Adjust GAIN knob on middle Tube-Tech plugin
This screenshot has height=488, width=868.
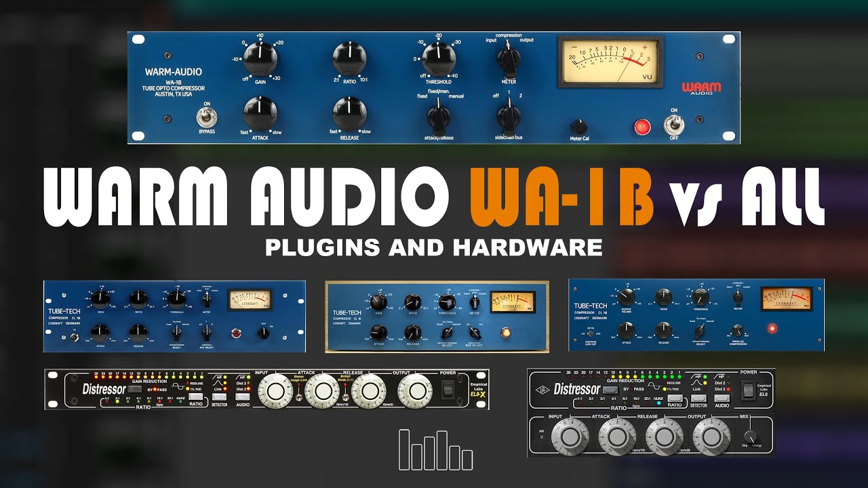(380, 301)
